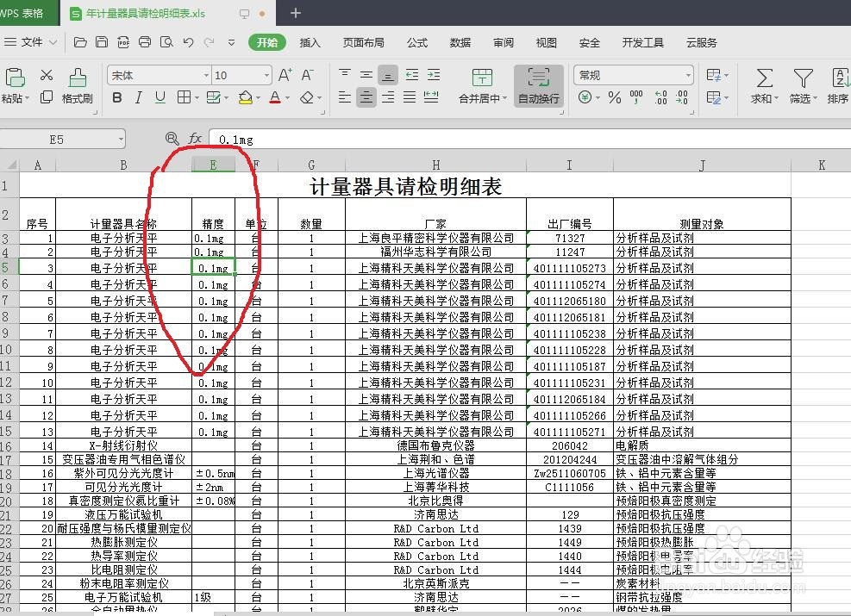Click the magnifier icon beside fx
The height and width of the screenshot is (616, 851).
tap(172, 139)
